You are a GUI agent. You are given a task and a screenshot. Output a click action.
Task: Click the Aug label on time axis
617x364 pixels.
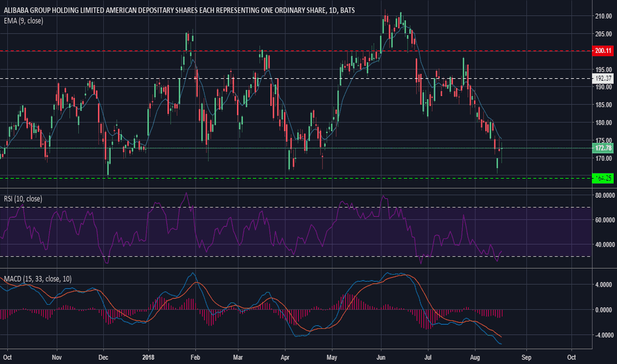[x=475, y=357]
